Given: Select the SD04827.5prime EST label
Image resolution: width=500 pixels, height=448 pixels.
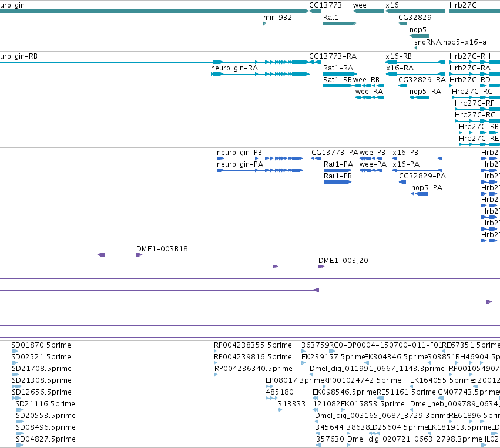Looking at the screenshot, I should pyautogui.click(x=46, y=439).
